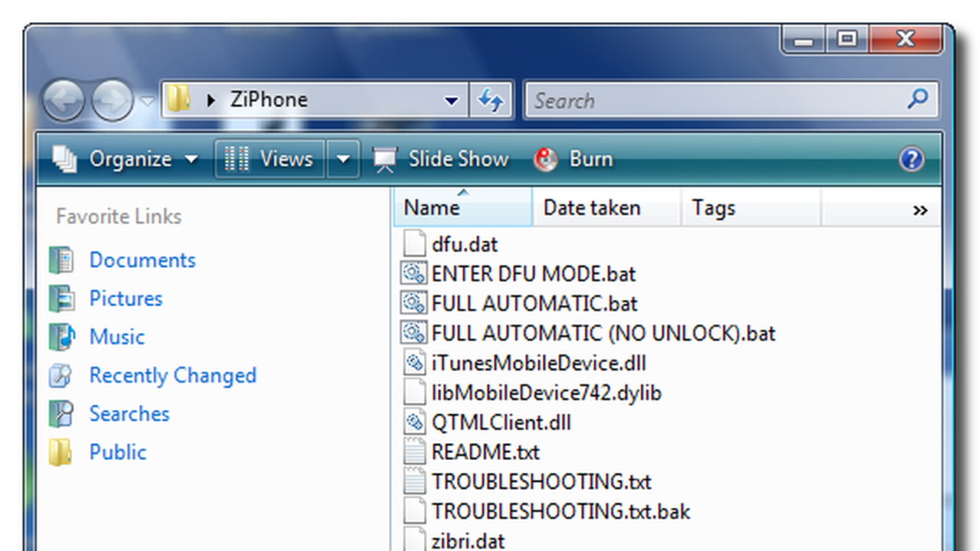Open Music in Favorite Links
This screenshot has height=551, width=980.
pyautogui.click(x=117, y=337)
